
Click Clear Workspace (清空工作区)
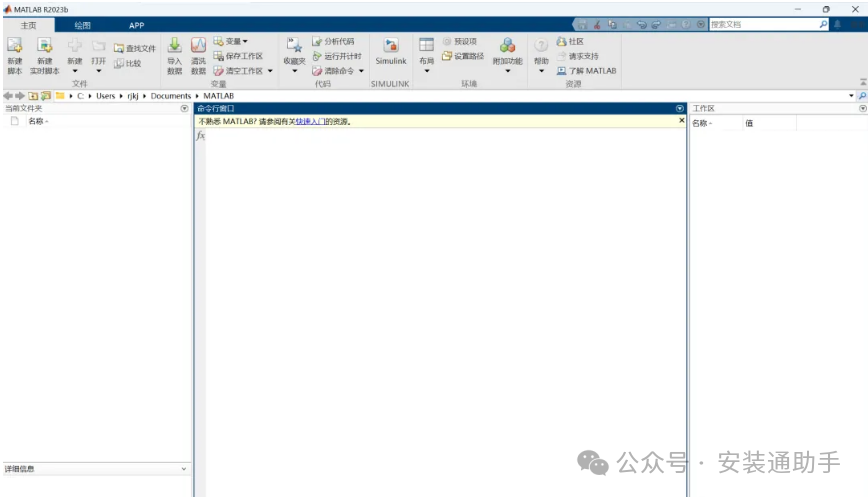pos(238,71)
